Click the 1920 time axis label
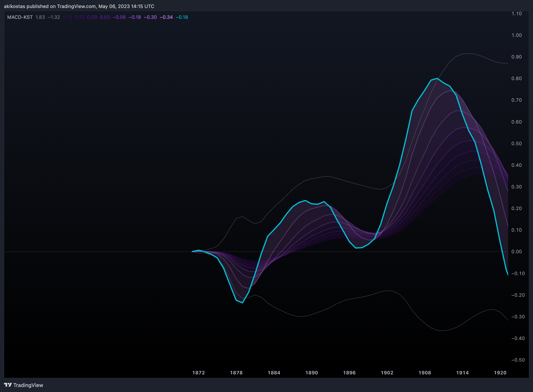This screenshot has width=533, height=392. [500, 373]
